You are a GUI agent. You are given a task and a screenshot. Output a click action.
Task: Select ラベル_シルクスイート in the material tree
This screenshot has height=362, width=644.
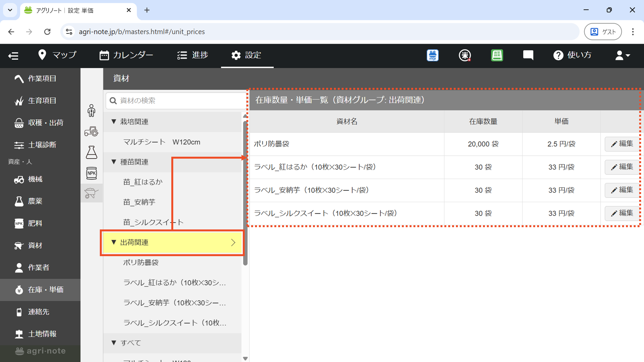coord(173,323)
